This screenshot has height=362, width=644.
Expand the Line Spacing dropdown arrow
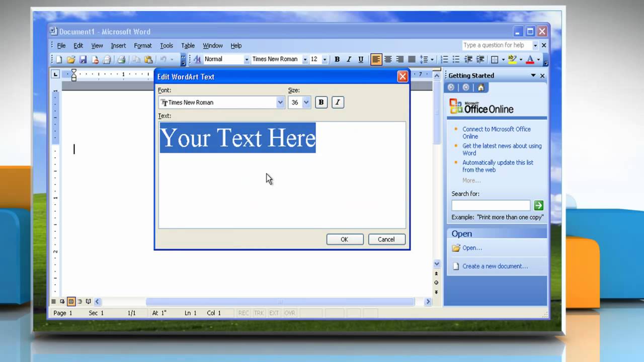coord(432,59)
